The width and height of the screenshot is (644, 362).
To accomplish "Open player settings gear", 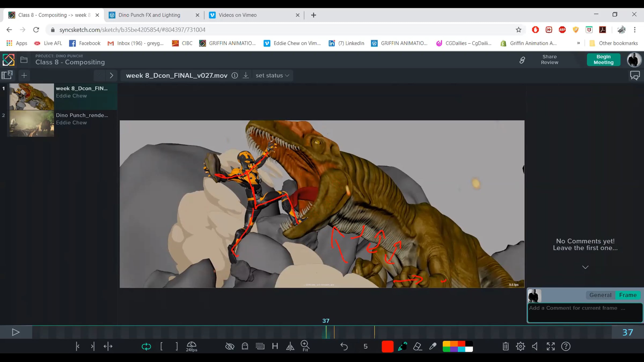I will [521, 346].
